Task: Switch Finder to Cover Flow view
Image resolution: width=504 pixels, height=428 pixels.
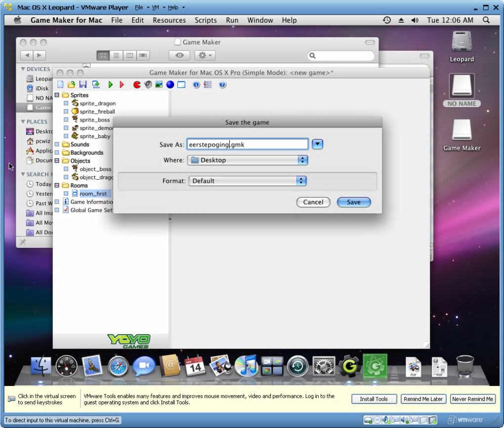Action: point(143,55)
